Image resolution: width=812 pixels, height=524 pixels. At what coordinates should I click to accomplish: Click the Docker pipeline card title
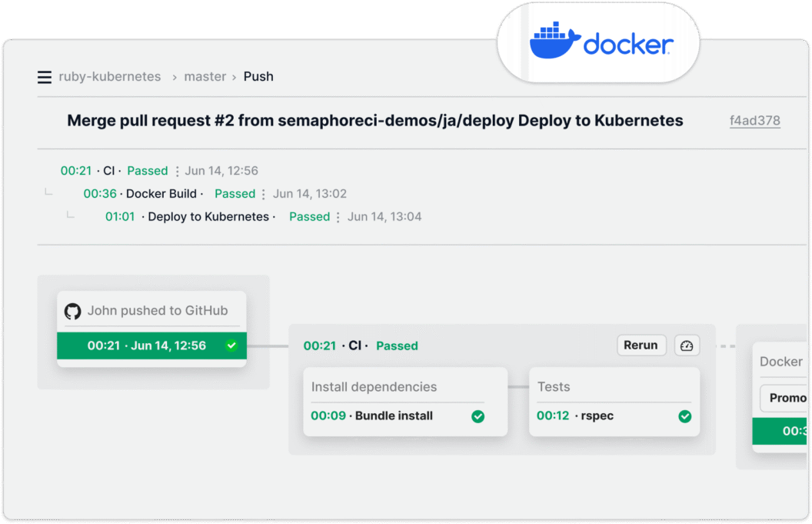781,361
